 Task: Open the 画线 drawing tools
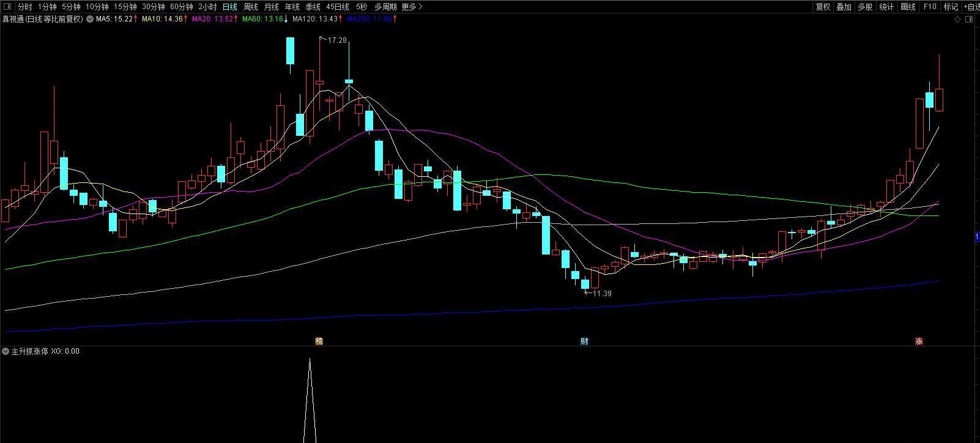tap(908, 7)
